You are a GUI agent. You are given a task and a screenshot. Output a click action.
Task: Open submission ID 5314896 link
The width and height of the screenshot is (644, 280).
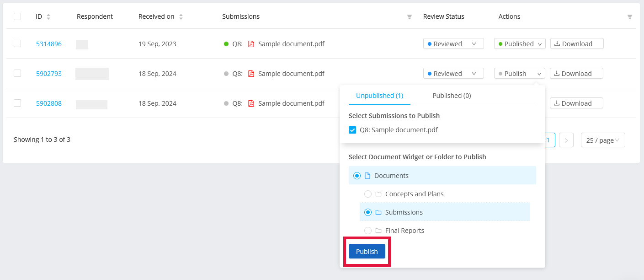click(x=49, y=44)
